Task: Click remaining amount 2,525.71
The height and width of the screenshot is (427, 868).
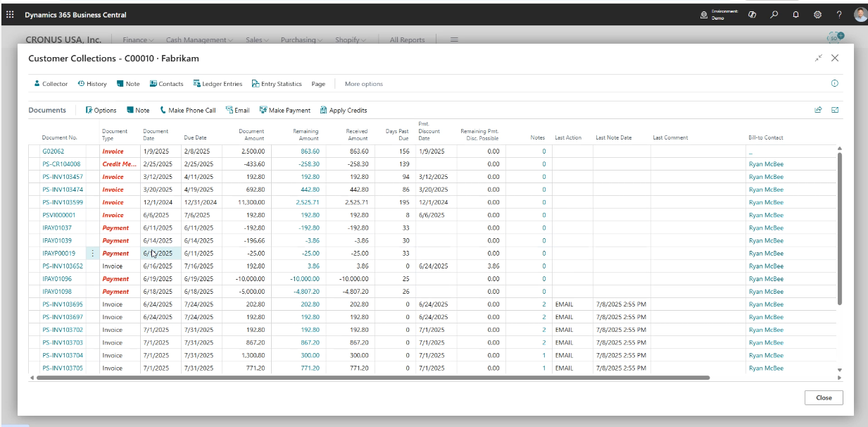Action: [308, 202]
